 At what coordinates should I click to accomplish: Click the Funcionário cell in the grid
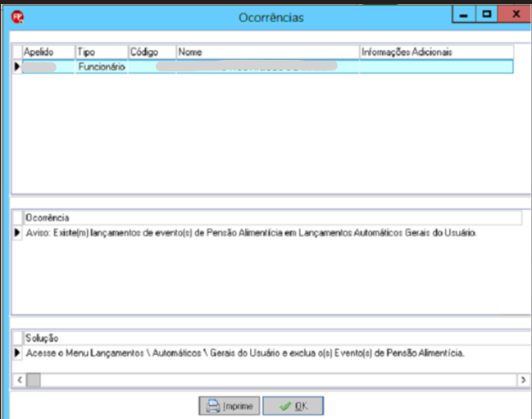(102, 66)
